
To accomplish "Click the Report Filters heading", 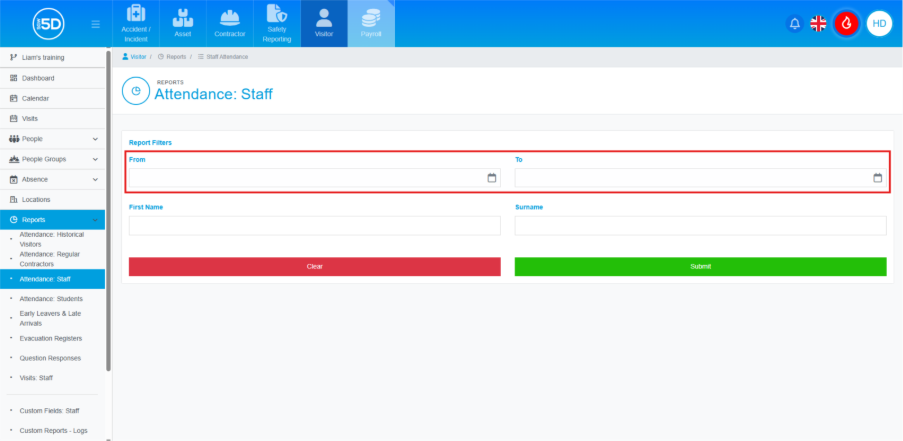I will pos(150,142).
